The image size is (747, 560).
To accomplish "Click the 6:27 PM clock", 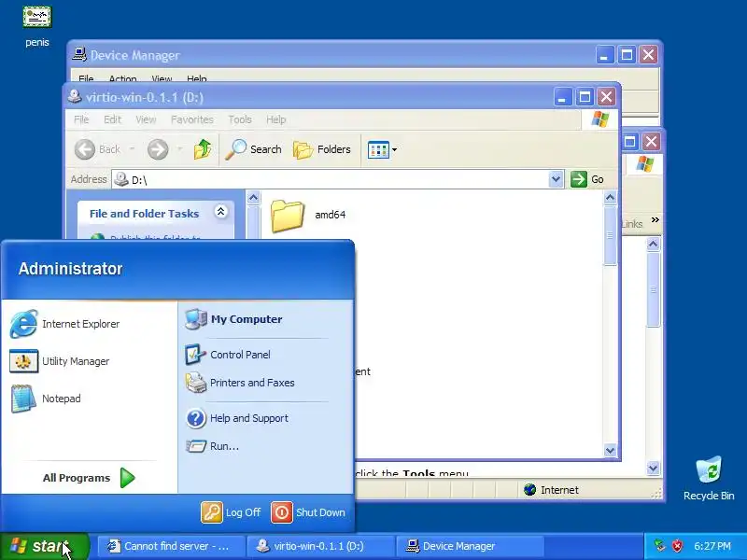I will pyautogui.click(x=712, y=546).
